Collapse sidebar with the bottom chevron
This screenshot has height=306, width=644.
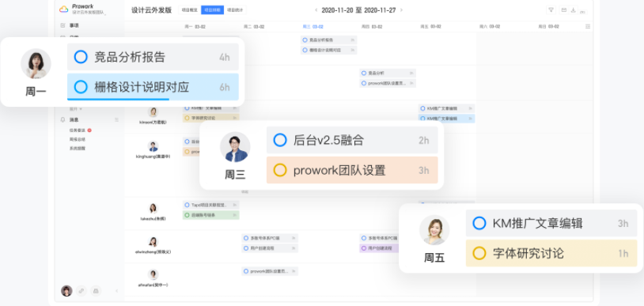coord(116,291)
